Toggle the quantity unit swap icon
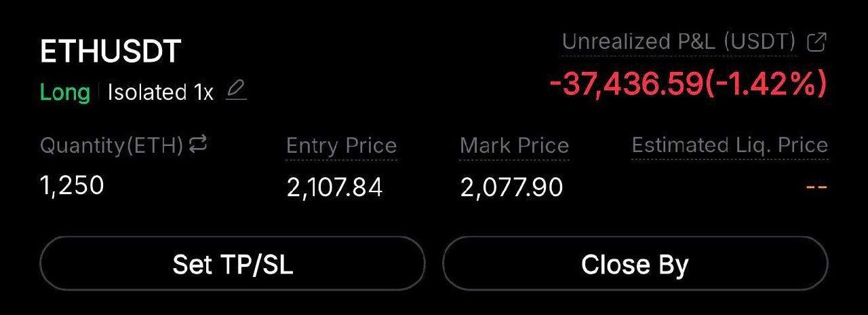Image resolution: width=868 pixels, height=315 pixels. coord(197,144)
